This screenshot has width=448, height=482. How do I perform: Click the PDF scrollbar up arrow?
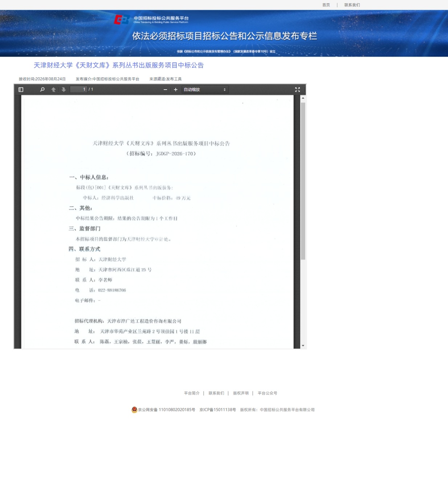click(303, 98)
